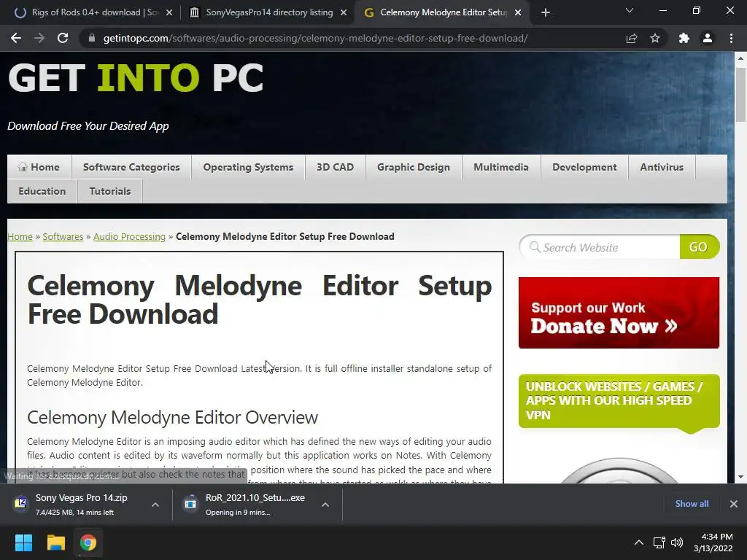Click the Search Website field
This screenshot has width=747, height=560.
600,247
